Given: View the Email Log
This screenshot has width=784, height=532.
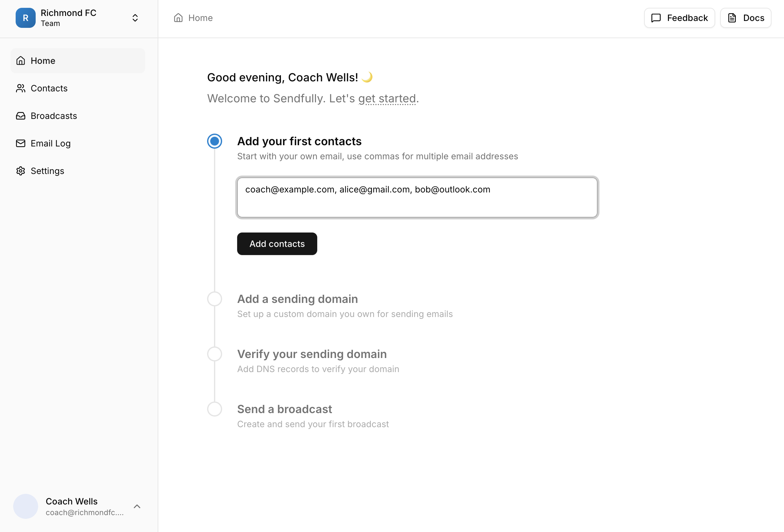Looking at the screenshot, I should [51, 143].
